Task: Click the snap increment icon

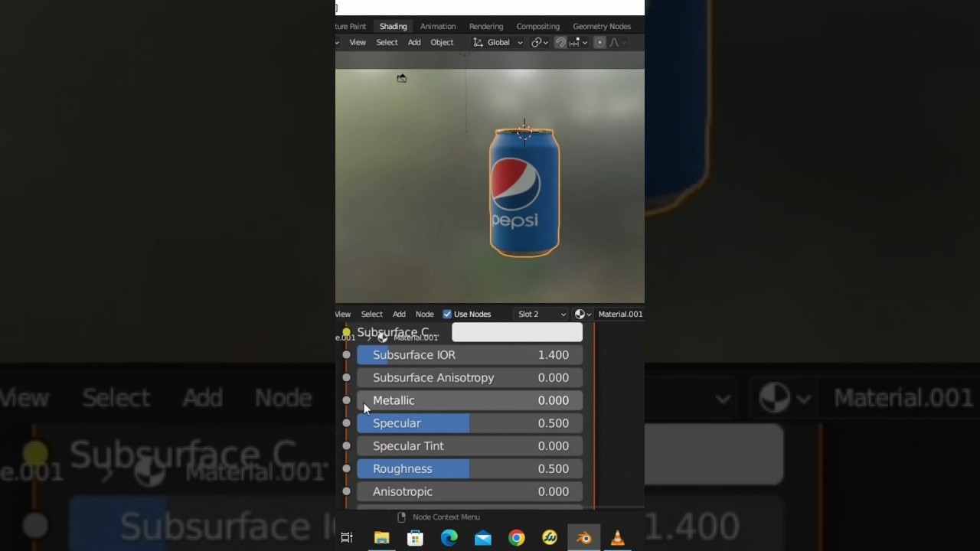Action: (x=573, y=42)
